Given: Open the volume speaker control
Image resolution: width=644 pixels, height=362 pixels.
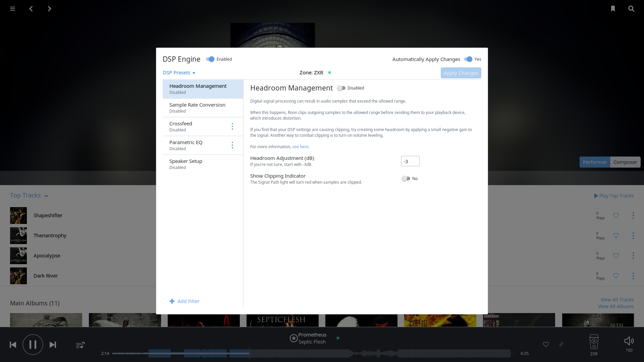Looking at the screenshot, I should [629, 341].
